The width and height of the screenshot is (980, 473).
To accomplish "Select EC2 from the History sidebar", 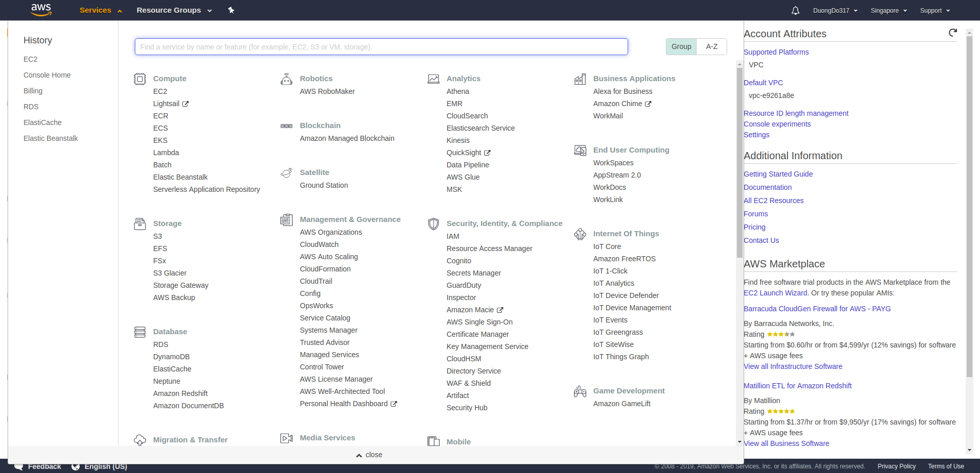I will click(31, 59).
